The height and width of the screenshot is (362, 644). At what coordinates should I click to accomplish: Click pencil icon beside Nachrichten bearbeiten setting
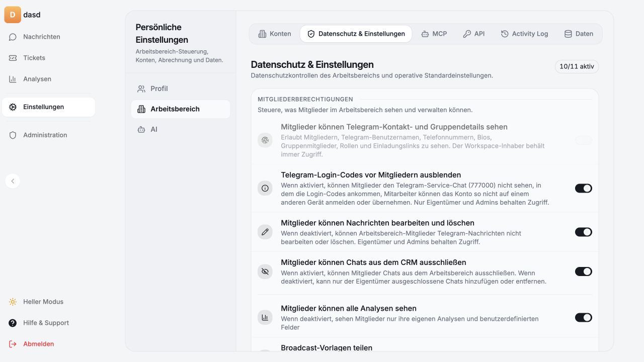[x=265, y=232]
